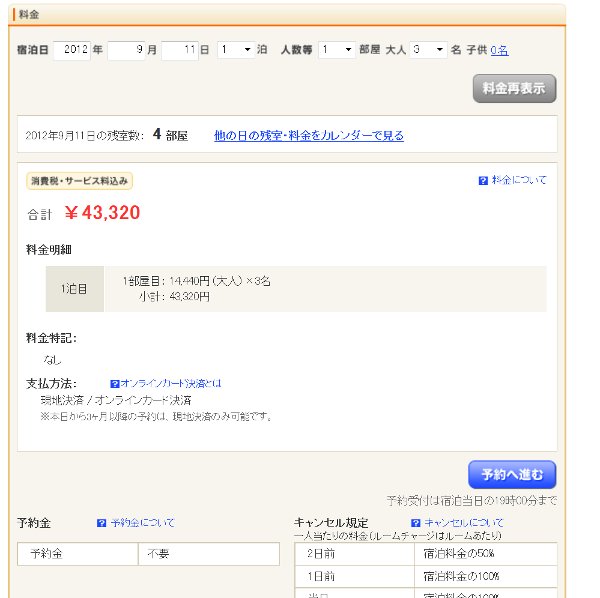Click the year input field showing 2012
The image size is (600, 598).
point(72,50)
